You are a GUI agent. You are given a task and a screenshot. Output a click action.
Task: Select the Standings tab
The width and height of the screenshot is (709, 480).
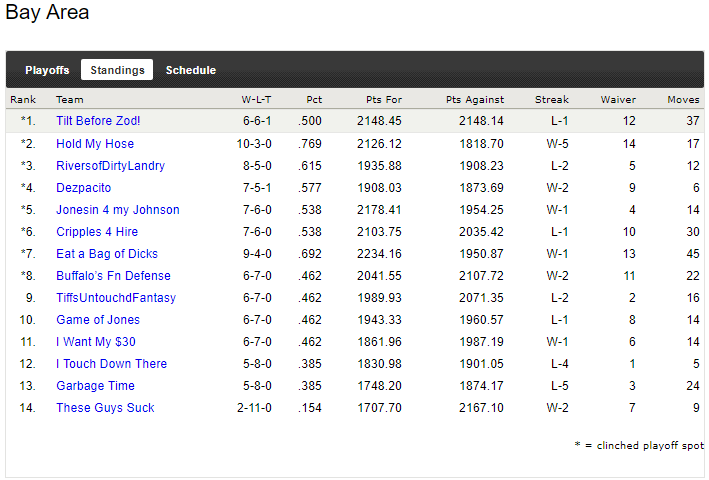click(117, 70)
